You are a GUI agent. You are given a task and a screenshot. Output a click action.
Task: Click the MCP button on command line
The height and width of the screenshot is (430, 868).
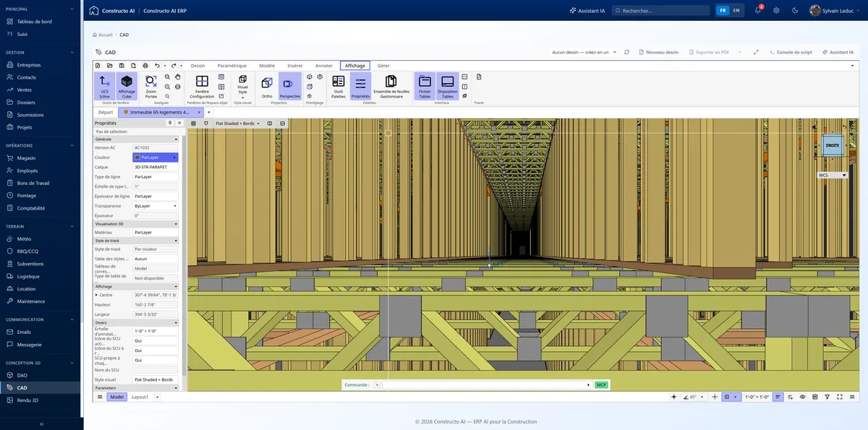[x=601, y=385]
